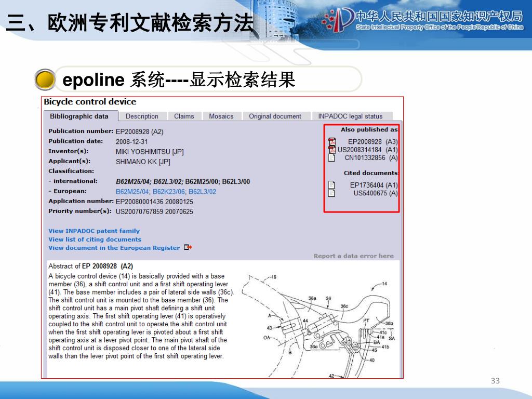Click priority number US20070767859 20070625
This screenshot has width=532, height=399.
point(154,212)
